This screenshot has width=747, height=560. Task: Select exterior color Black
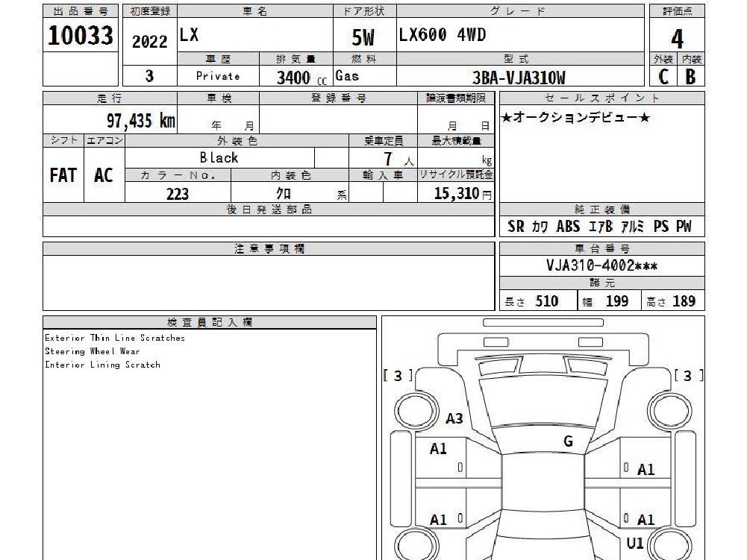[x=219, y=157]
